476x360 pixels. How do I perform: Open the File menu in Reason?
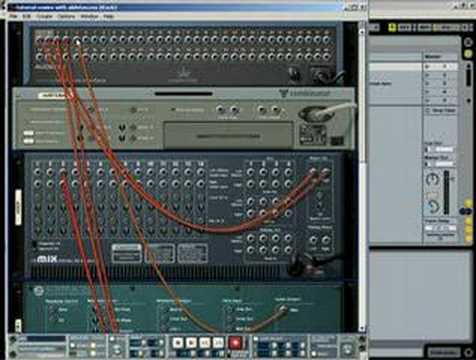13,16
